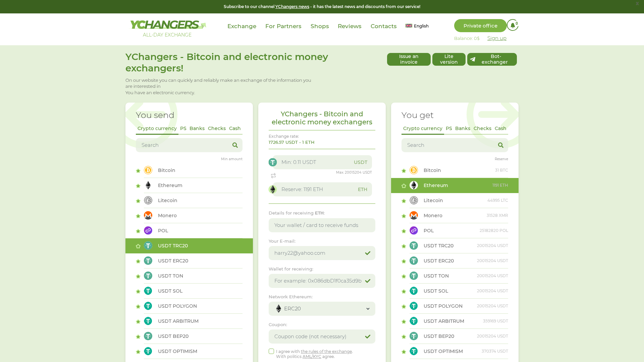Open the AML/KYC policy link
Screen dimensions: 644x362
(312, 357)
